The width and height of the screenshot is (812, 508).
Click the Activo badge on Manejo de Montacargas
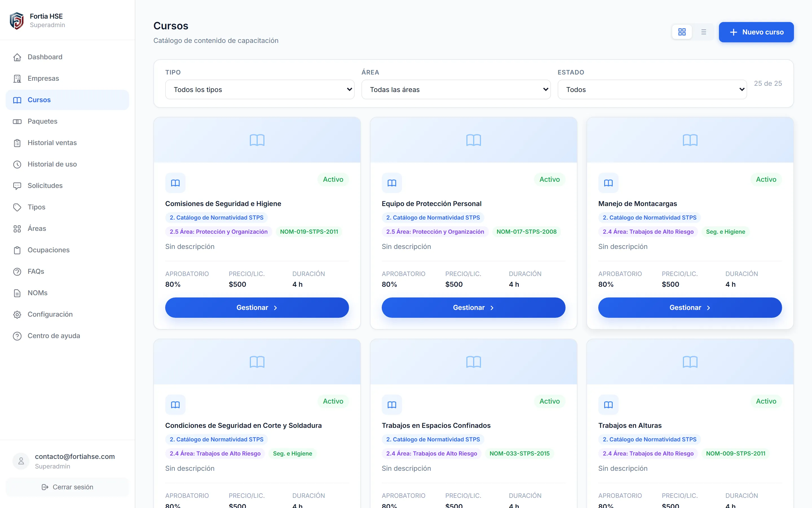click(x=766, y=179)
